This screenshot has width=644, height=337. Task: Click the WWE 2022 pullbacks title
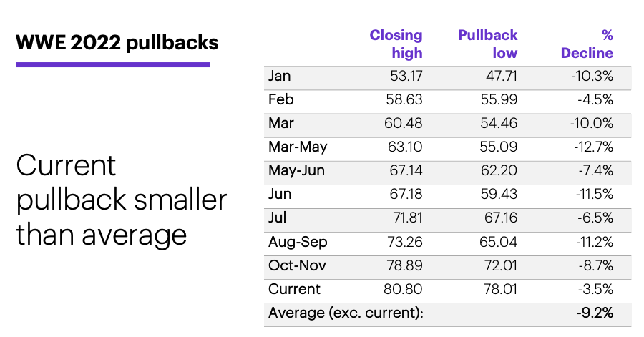(x=117, y=43)
